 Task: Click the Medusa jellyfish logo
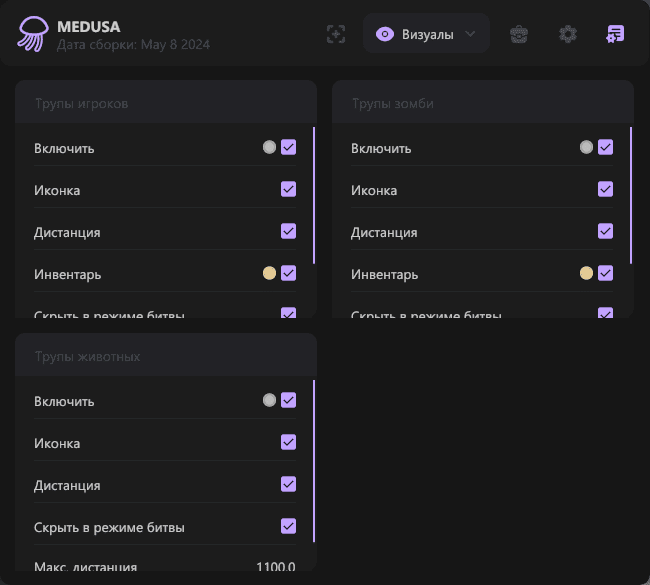coord(32,34)
